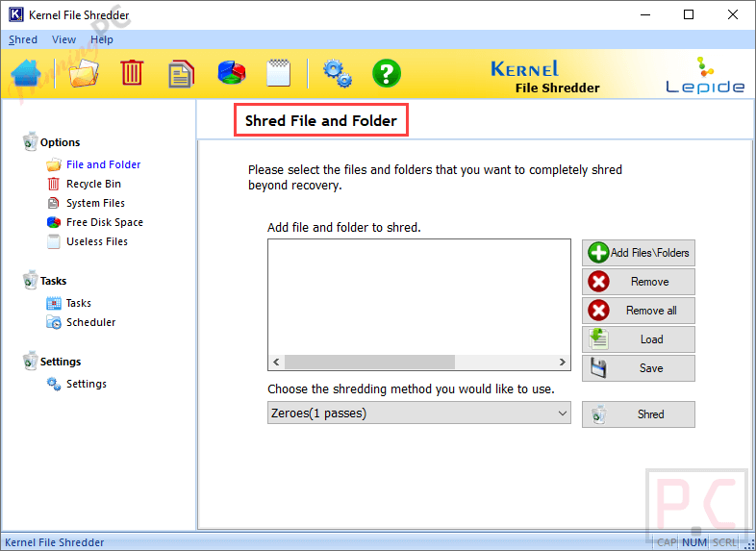
Task: Open File and Folder shredder toolbar icon
Action: tap(84, 73)
